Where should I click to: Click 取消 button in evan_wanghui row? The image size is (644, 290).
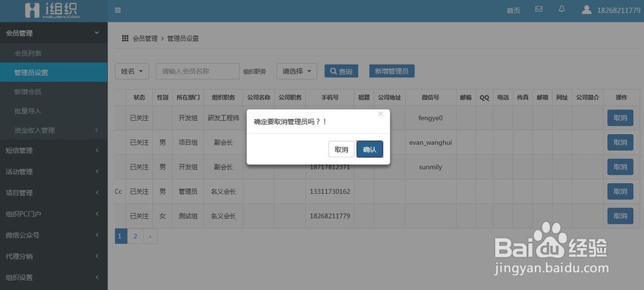tap(620, 142)
